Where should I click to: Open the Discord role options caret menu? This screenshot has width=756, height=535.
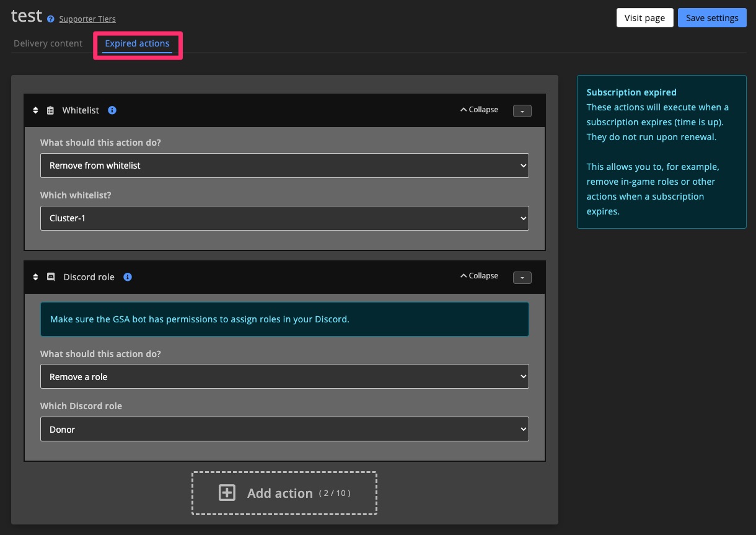[522, 278]
